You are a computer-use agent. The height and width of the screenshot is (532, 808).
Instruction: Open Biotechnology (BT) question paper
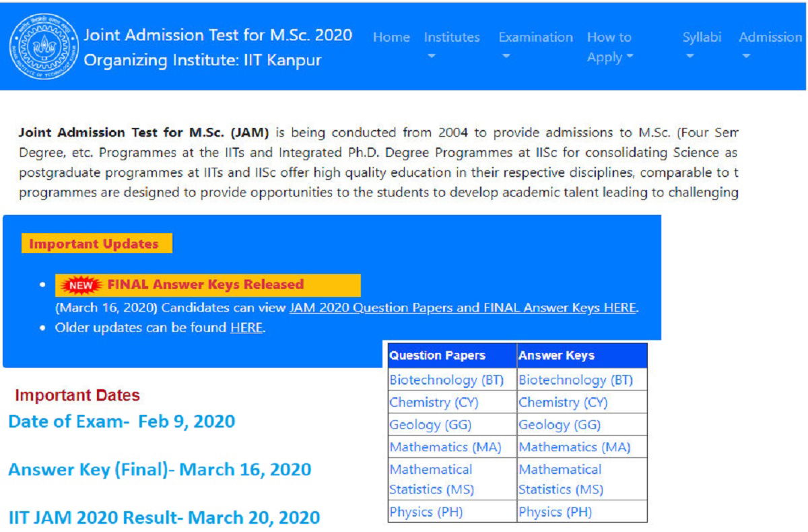[446, 380]
